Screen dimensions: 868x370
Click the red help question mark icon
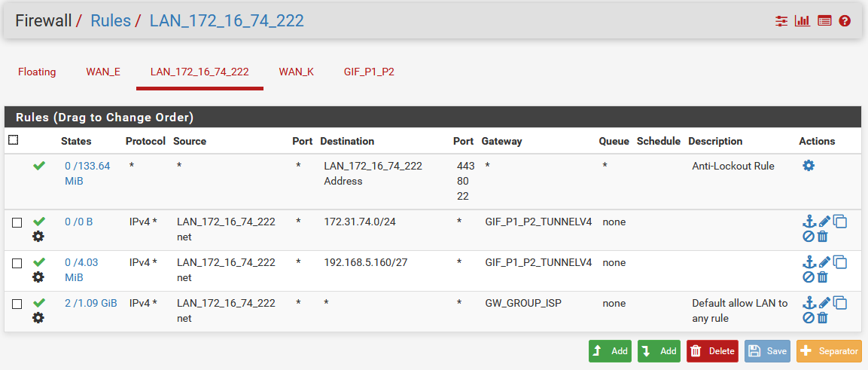pos(845,21)
